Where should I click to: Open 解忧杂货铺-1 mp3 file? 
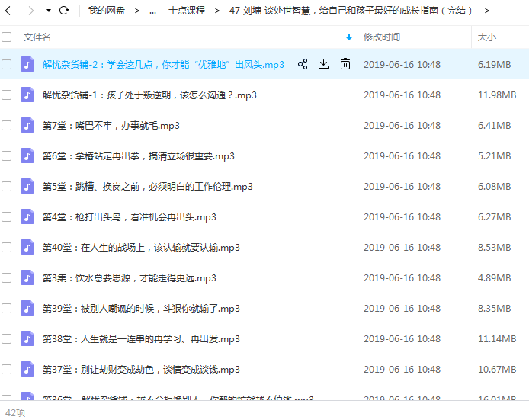point(149,95)
